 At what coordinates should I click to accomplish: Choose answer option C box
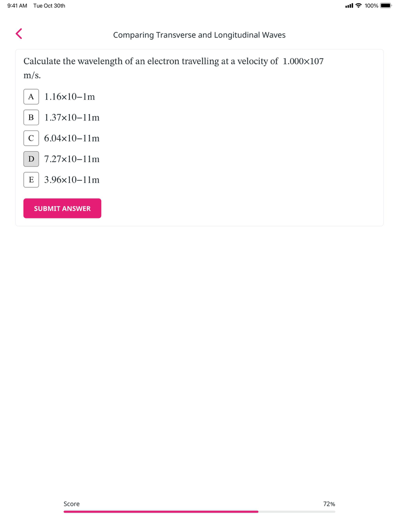(x=31, y=138)
